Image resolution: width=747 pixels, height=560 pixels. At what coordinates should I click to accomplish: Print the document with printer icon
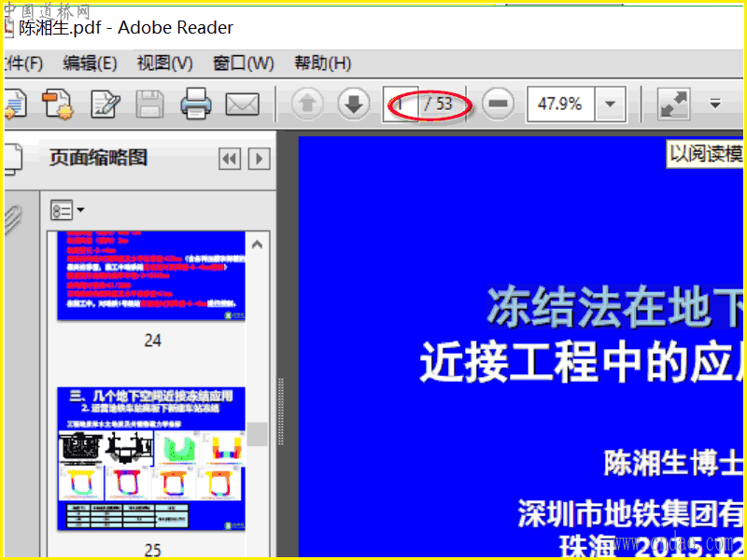coord(196,103)
